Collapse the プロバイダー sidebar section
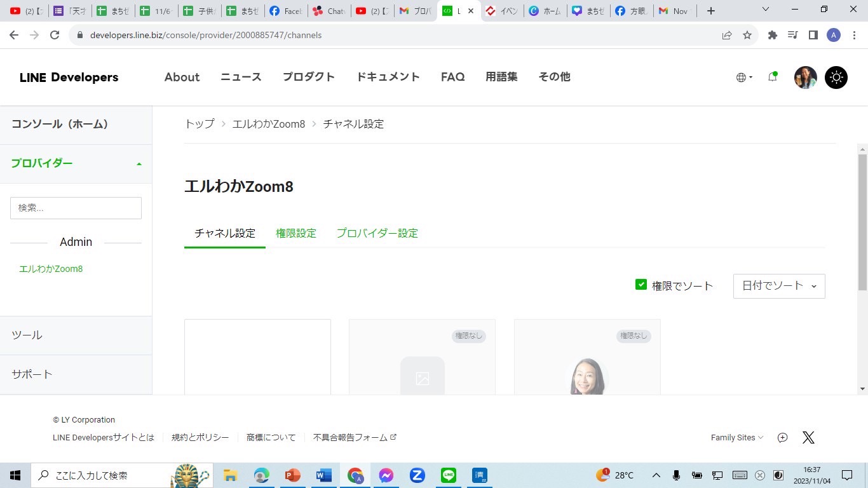868x488 pixels. coord(76,163)
